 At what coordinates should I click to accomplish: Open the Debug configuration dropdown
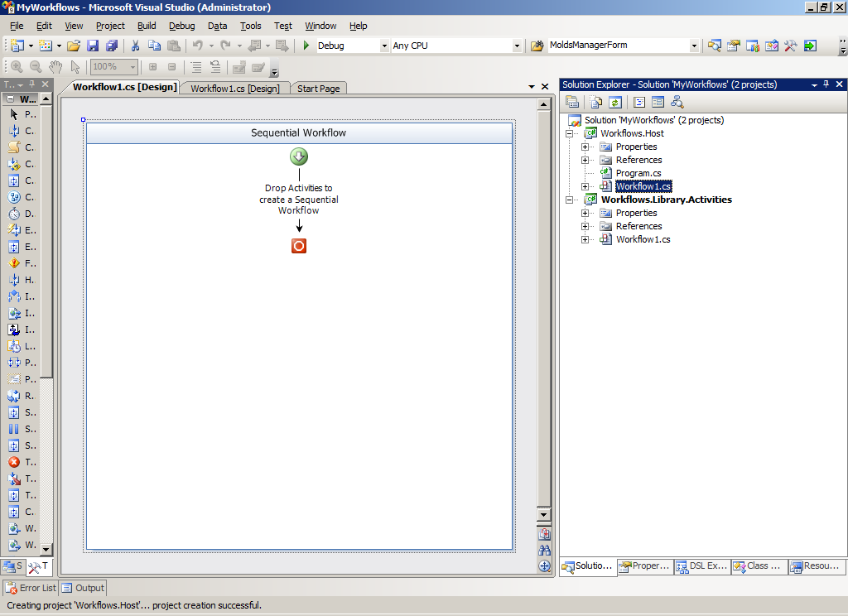(x=383, y=46)
